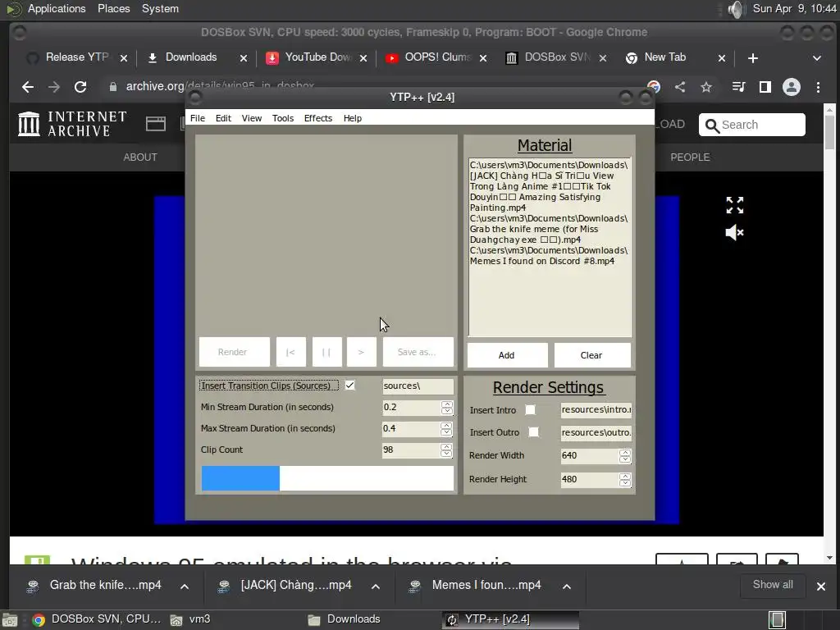Click Show all downloads button
840x630 pixels.
pyautogui.click(x=773, y=585)
